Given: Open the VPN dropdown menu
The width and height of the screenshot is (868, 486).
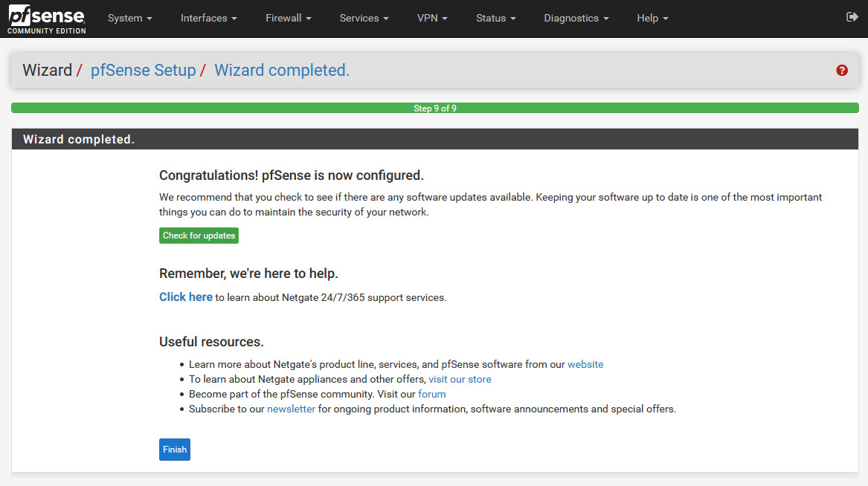Looking at the screenshot, I should tap(432, 19).
